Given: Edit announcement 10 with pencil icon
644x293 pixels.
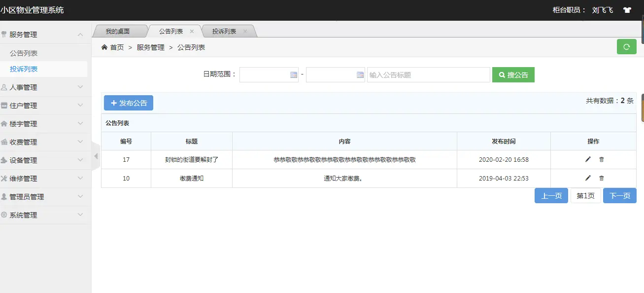Looking at the screenshot, I should pos(588,178).
